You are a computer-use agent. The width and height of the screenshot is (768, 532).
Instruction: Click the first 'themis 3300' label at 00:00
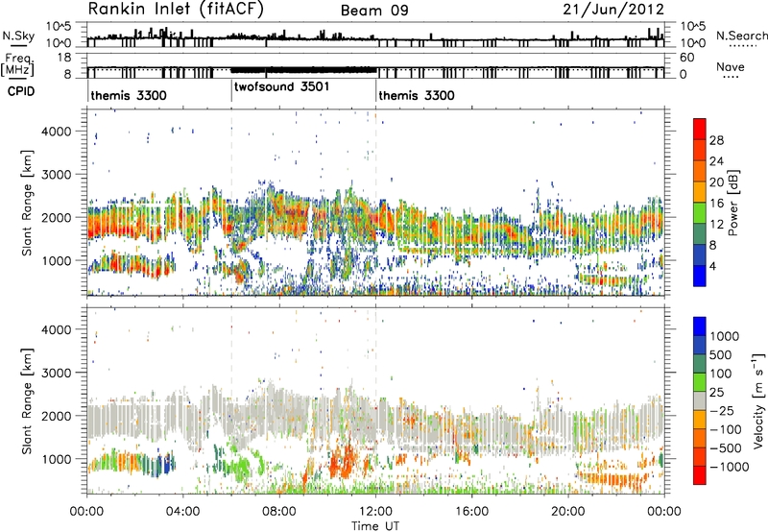click(129, 95)
